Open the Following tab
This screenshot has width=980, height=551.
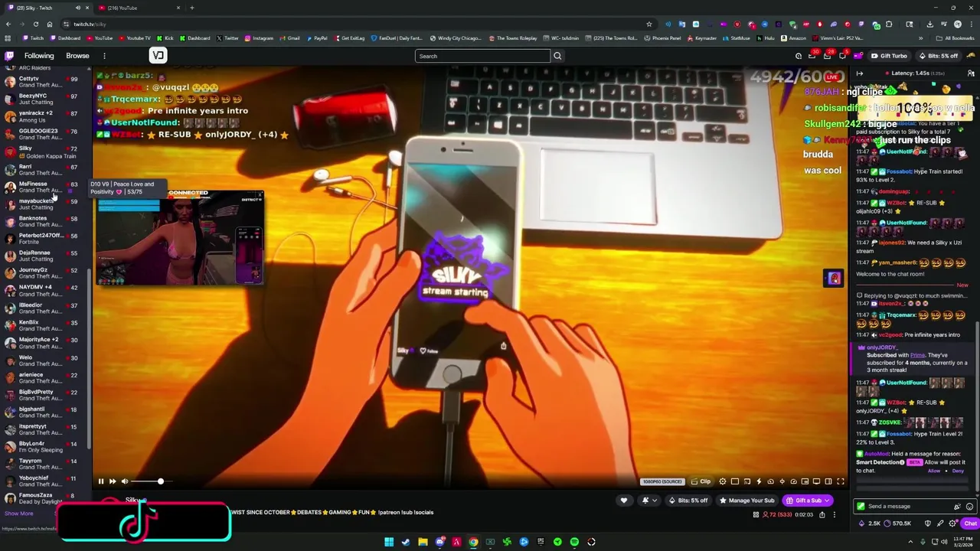39,56
